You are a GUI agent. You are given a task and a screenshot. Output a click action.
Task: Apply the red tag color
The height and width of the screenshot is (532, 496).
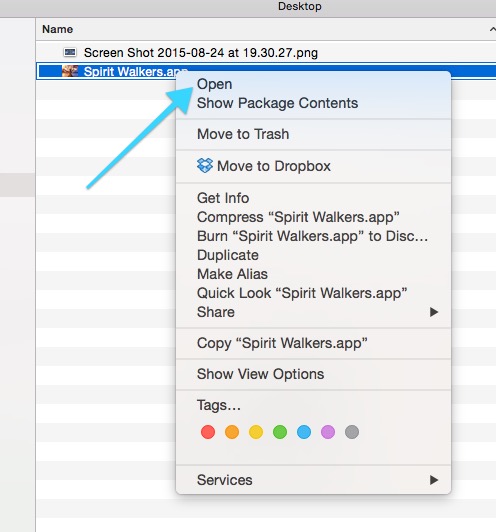tap(208, 432)
